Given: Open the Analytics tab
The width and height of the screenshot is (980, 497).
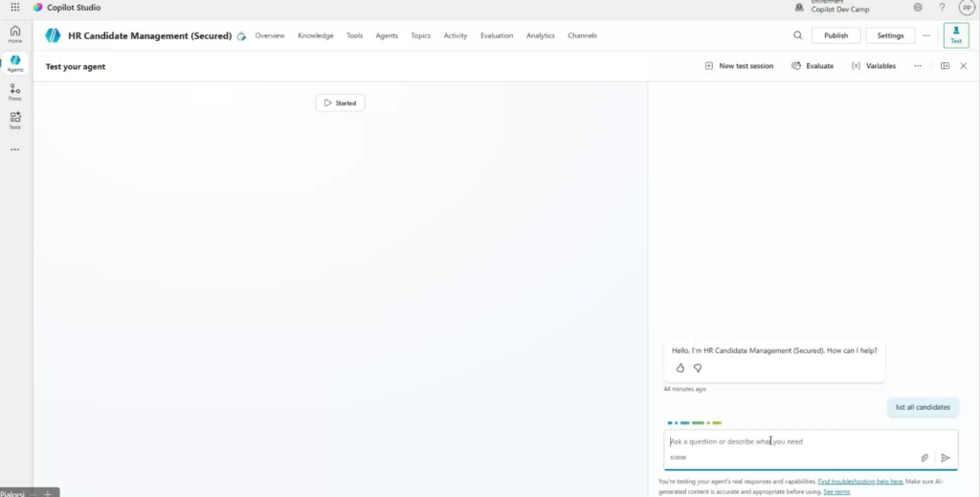Looking at the screenshot, I should tap(540, 35).
